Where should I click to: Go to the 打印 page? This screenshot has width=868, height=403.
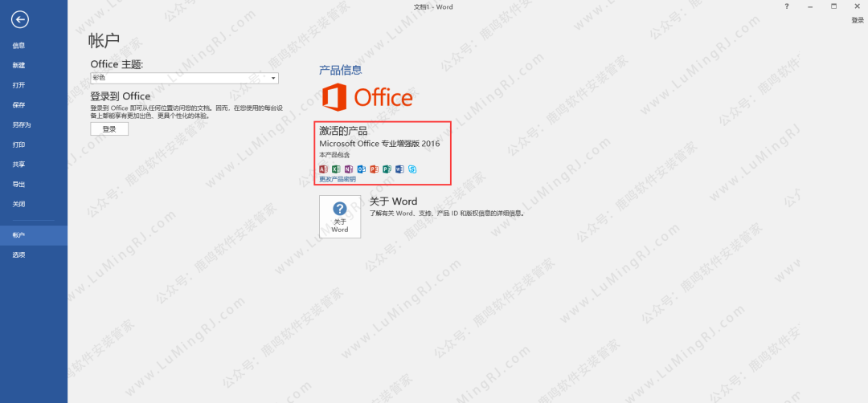(34, 145)
